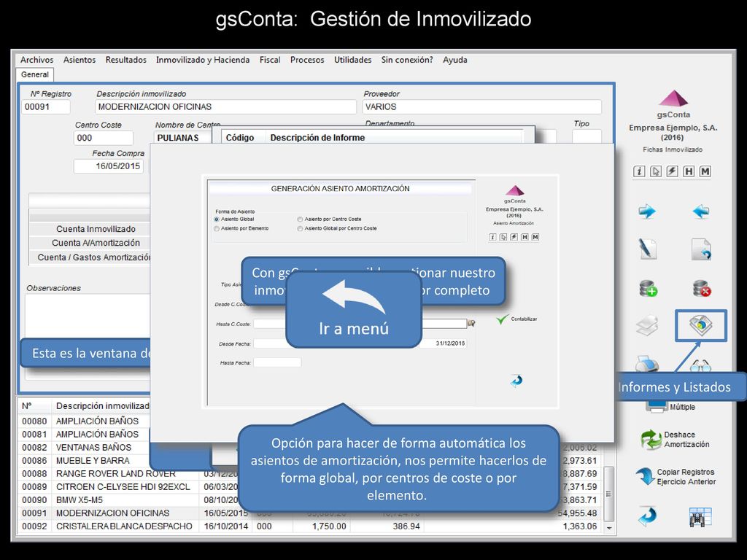Select the Asiento Global radio option
The width and height of the screenshot is (747, 560).
(x=217, y=219)
